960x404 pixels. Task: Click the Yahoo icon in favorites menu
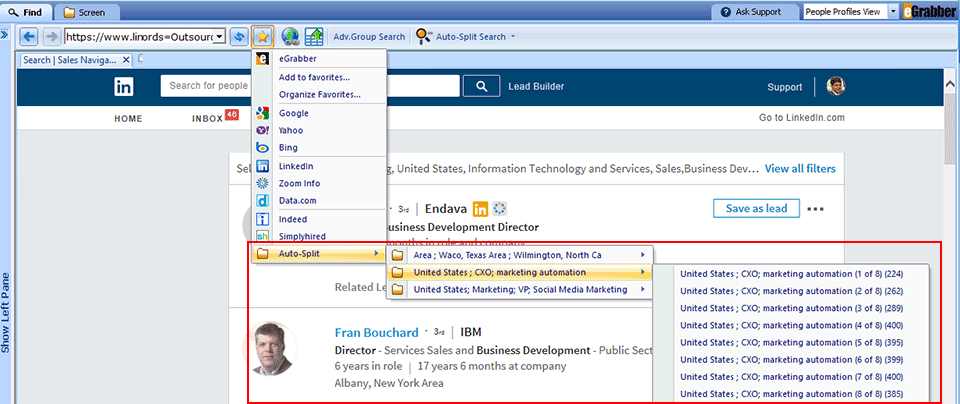pos(263,130)
